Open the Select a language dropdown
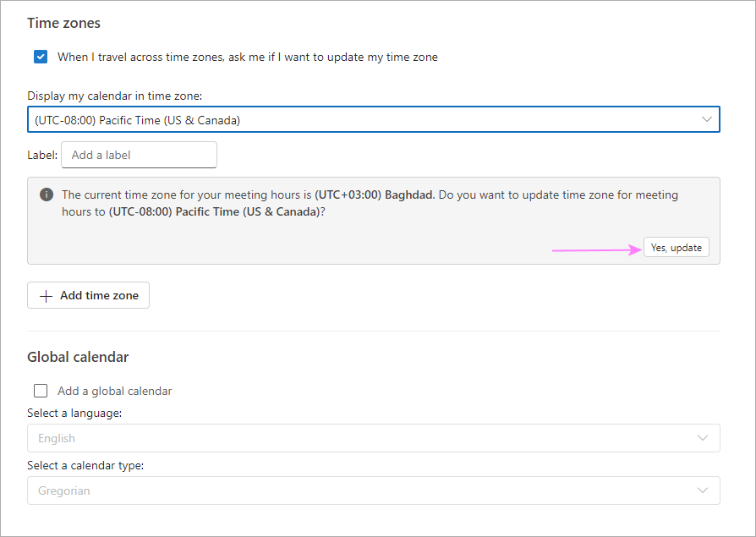The width and height of the screenshot is (756, 537). pos(374,438)
